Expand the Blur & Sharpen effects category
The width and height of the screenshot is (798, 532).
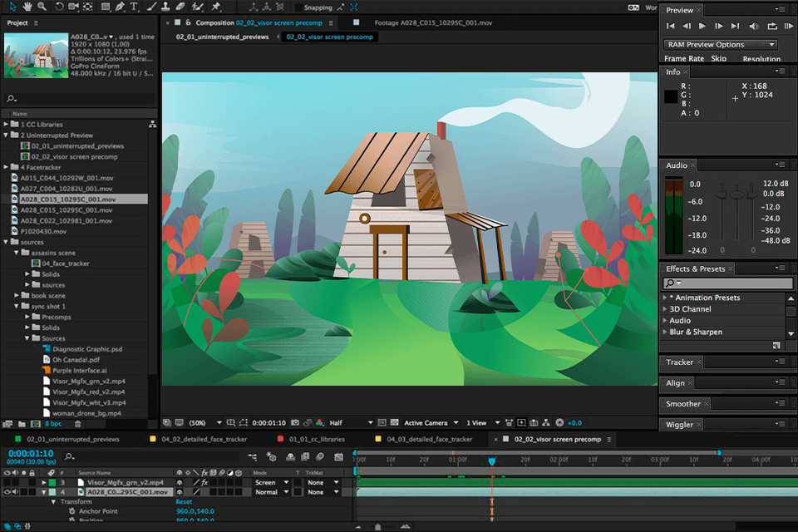point(665,332)
